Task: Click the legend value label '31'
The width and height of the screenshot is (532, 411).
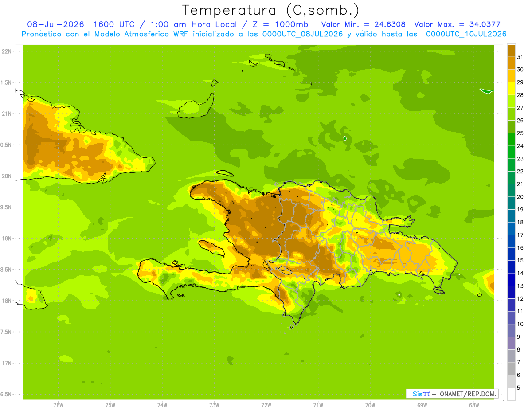Action: [x=520, y=57]
